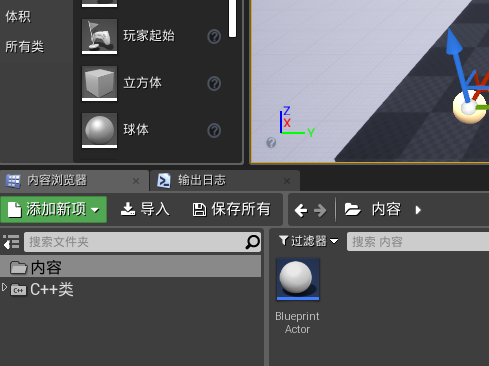
Task: Select the Blueprint Actor asset thumbnail
Action: pyautogui.click(x=298, y=279)
